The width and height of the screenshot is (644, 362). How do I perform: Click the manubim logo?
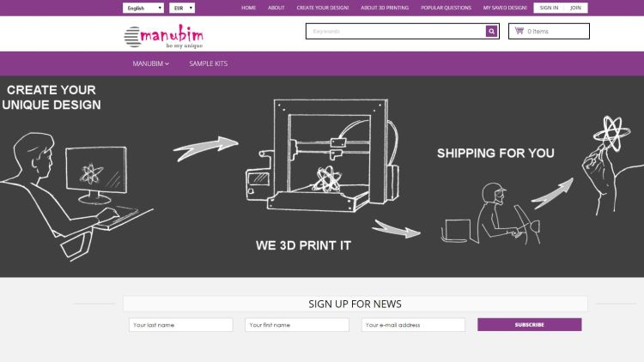coord(163,37)
